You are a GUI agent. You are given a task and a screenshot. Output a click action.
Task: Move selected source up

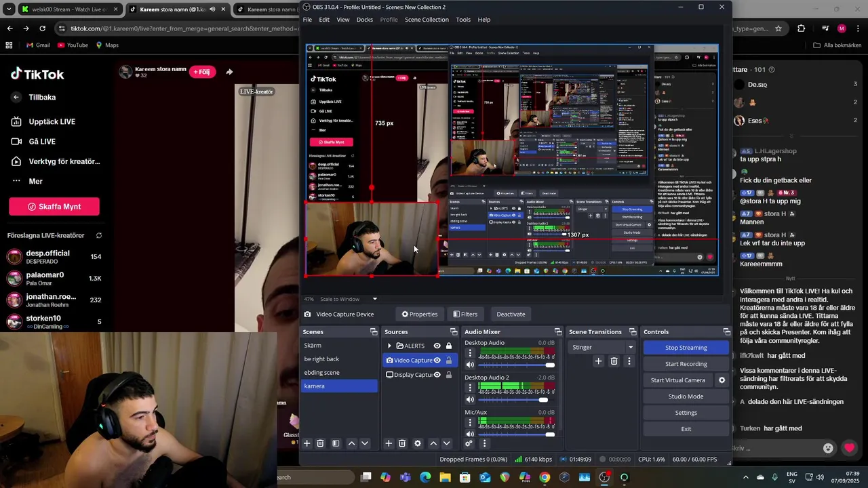click(433, 443)
